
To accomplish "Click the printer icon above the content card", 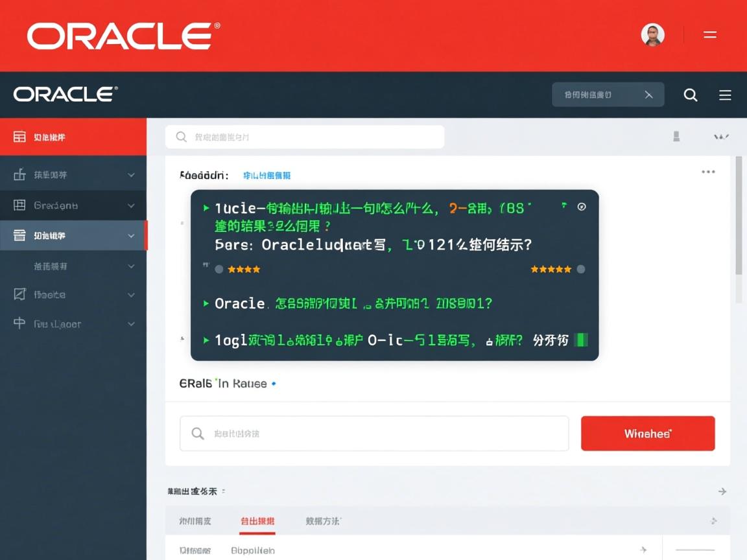I will 676,136.
